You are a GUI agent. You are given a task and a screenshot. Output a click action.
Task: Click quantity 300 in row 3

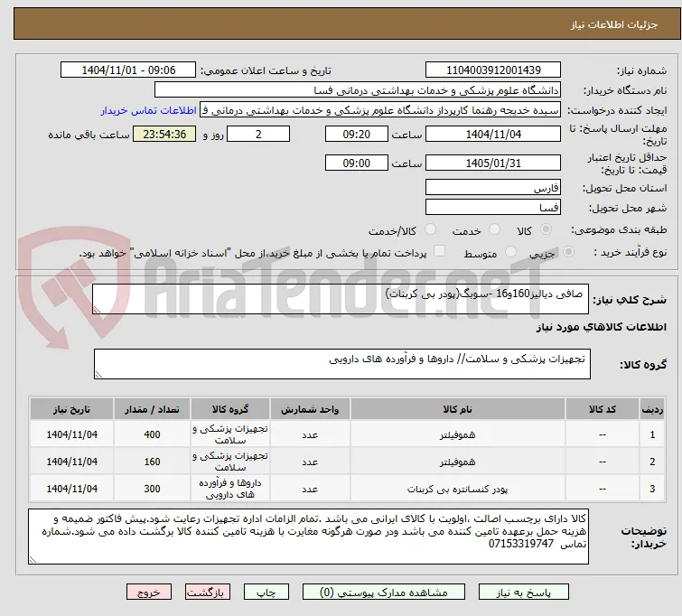coord(153,489)
